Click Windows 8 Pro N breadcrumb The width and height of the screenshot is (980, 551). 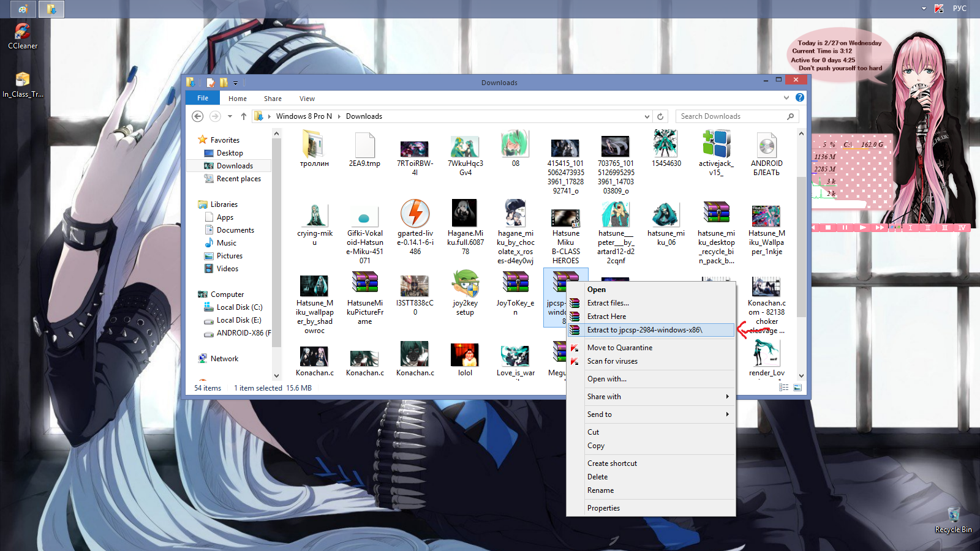[303, 116]
